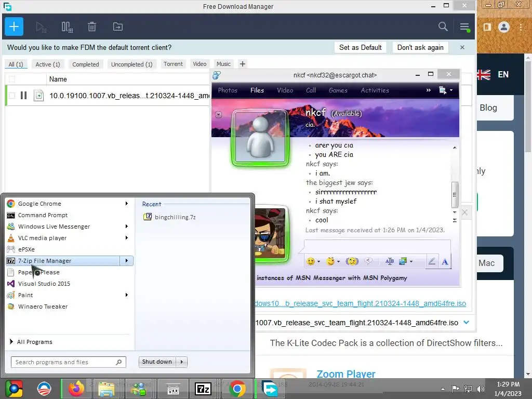Viewport: 532px width, 399px height.
Task: Open the FDM hamburger main menu
Action: click(x=464, y=27)
